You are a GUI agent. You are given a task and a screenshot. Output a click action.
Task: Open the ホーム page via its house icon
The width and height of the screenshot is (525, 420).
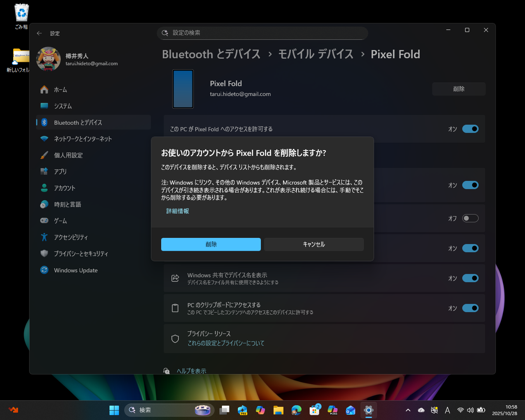click(44, 89)
